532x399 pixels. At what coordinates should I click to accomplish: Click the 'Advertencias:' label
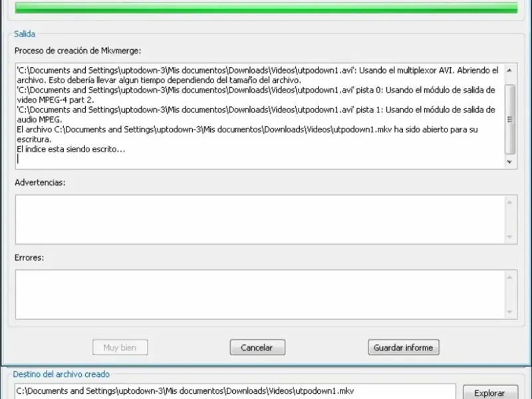click(40, 182)
